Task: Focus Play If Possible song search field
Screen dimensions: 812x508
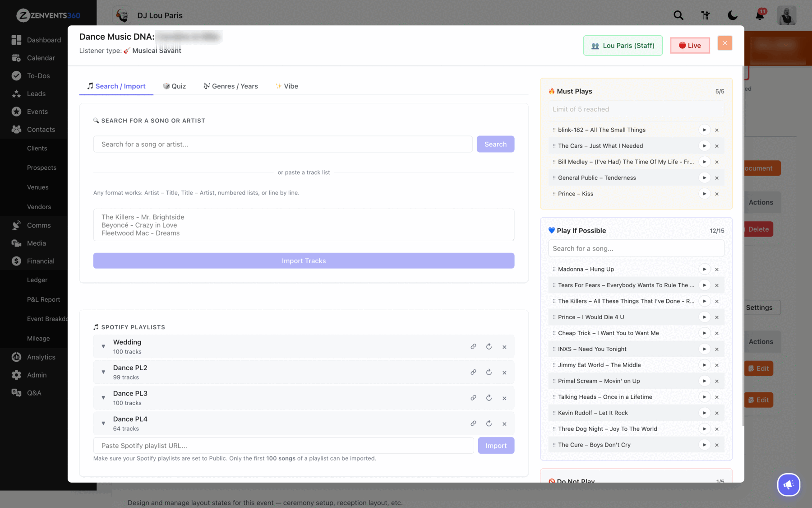Action: tap(636, 249)
